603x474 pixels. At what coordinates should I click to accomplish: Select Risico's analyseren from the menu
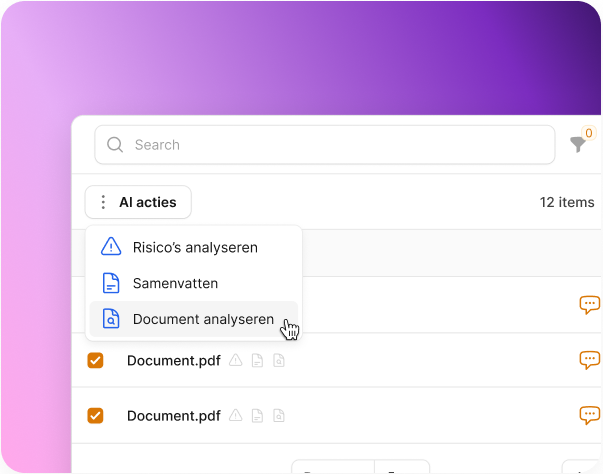(195, 247)
